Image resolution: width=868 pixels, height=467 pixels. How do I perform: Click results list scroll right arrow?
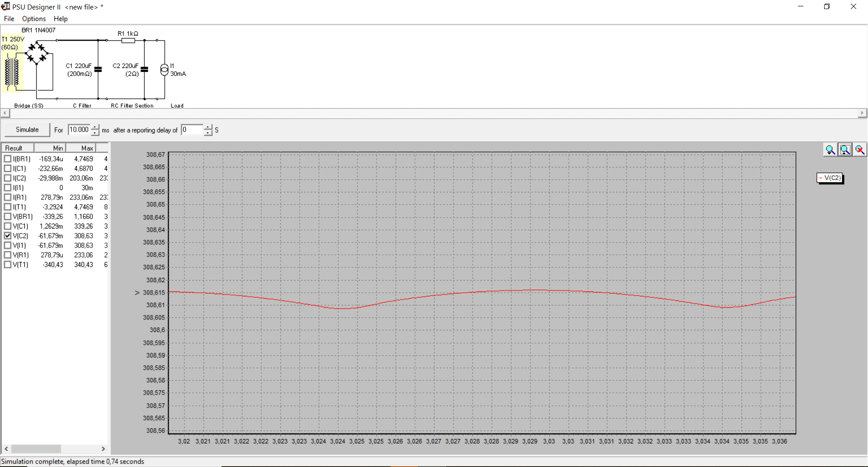click(103, 448)
